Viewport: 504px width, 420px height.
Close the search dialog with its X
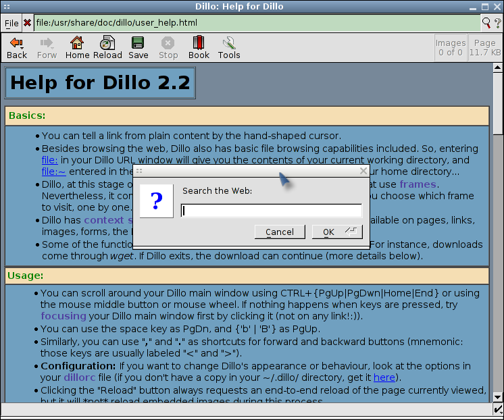(x=363, y=171)
